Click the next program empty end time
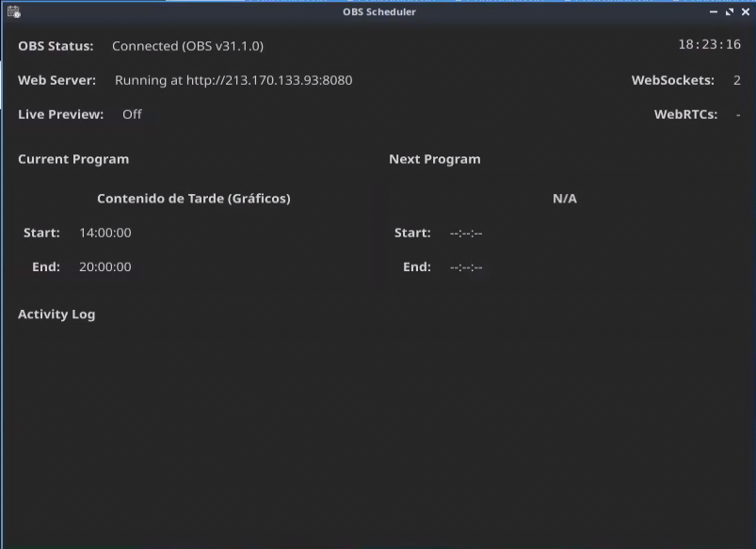This screenshot has height=549, width=756. coord(466,266)
